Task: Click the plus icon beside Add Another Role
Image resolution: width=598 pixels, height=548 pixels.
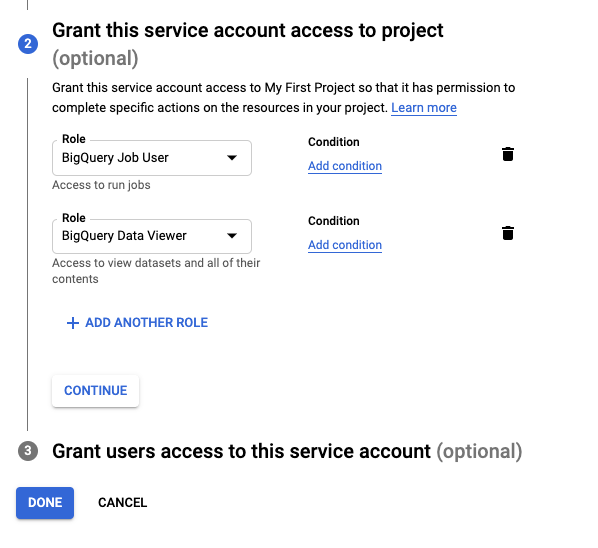Action: [72, 323]
